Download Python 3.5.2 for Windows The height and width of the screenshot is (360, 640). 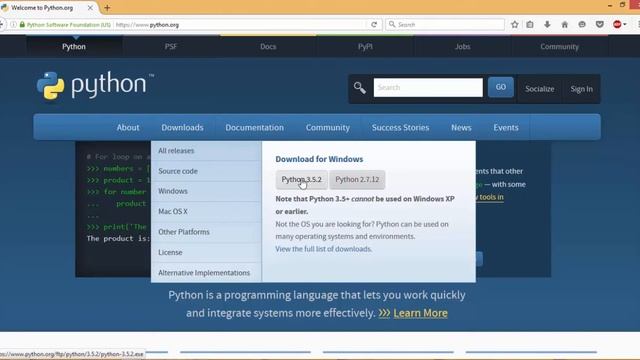[301, 180]
